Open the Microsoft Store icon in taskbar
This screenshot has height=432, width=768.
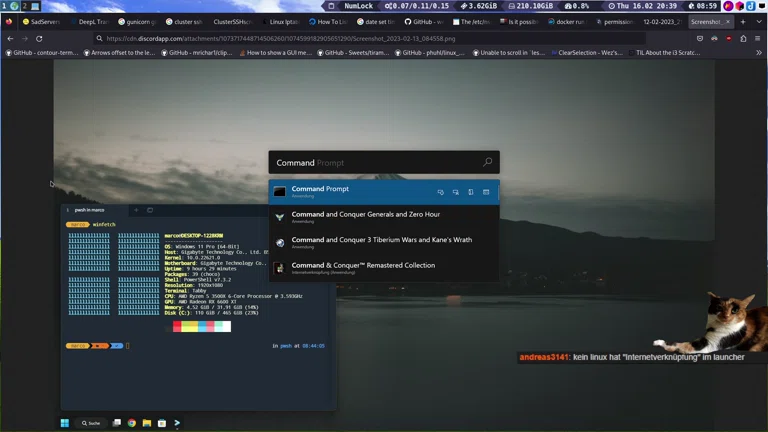(x=162, y=423)
